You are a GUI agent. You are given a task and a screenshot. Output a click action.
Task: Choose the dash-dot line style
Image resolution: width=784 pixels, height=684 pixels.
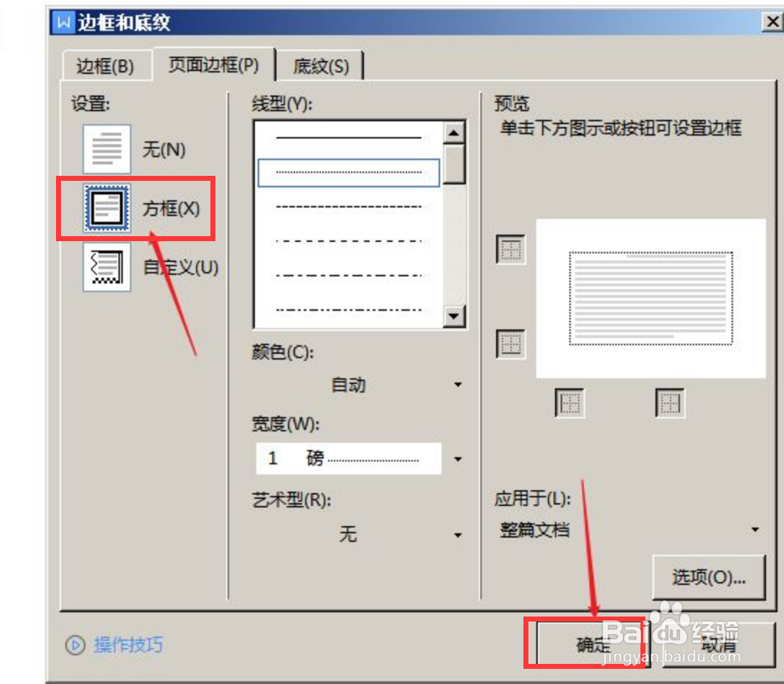coord(349,276)
